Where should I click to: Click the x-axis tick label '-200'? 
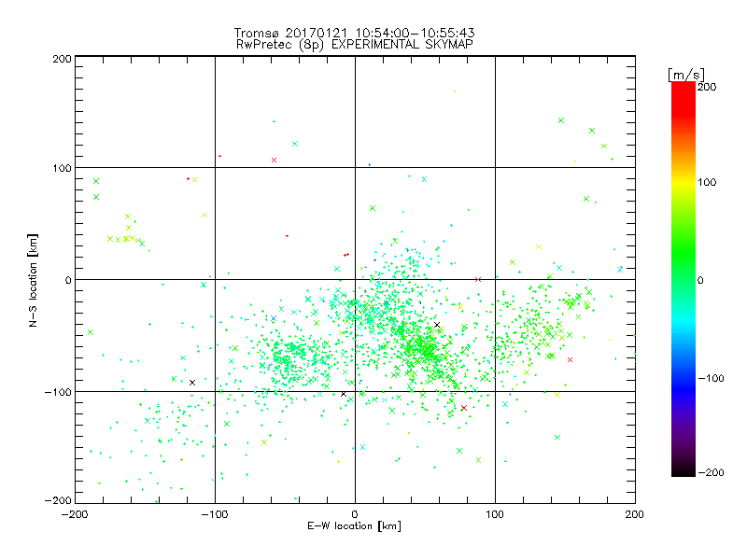[x=75, y=514]
